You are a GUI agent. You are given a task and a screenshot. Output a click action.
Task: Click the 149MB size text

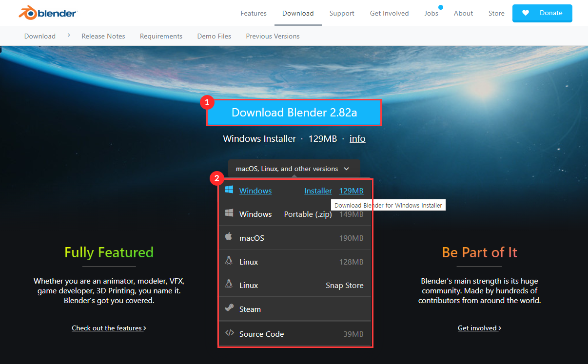351,214
